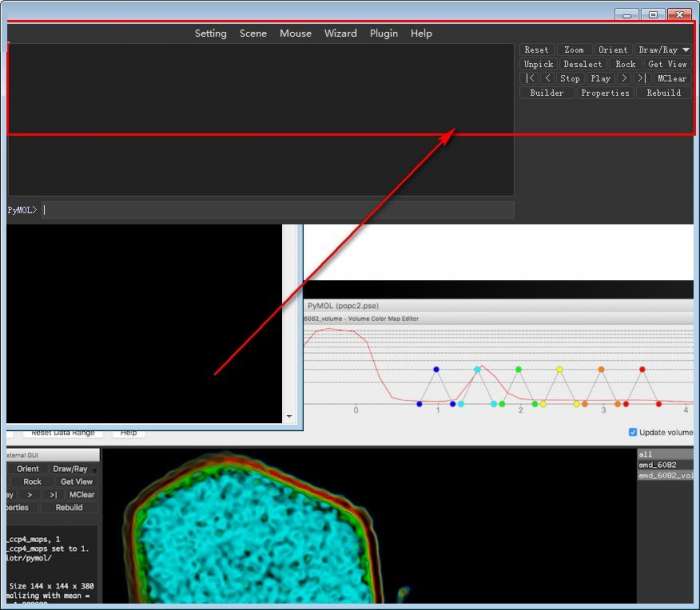The height and width of the screenshot is (610, 700).
Task: Open the Wizard menu
Action: pos(340,33)
